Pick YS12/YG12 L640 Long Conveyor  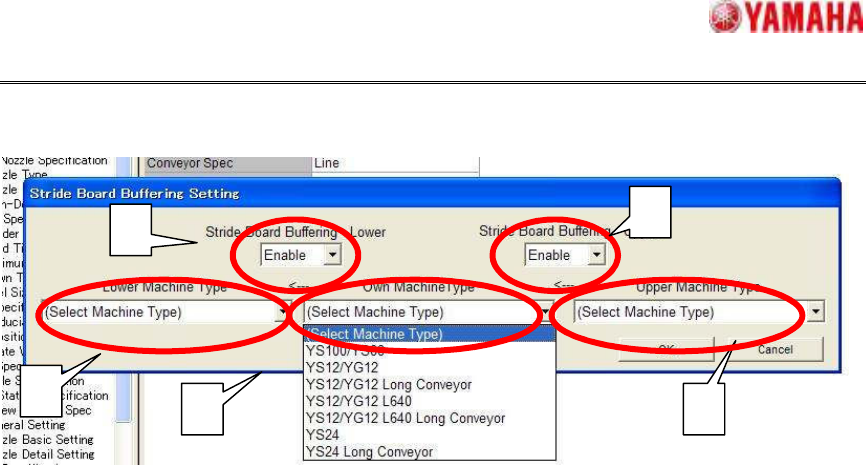[x=429, y=418]
